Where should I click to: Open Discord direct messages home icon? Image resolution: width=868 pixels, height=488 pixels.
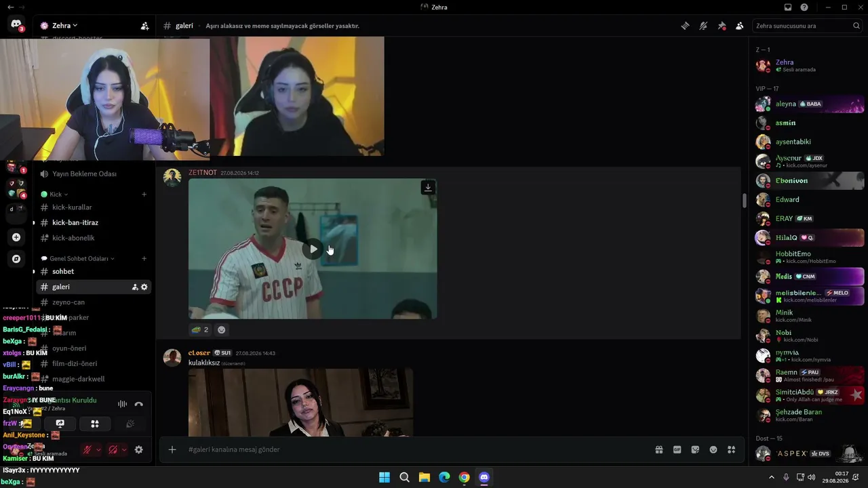pos(16,24)
